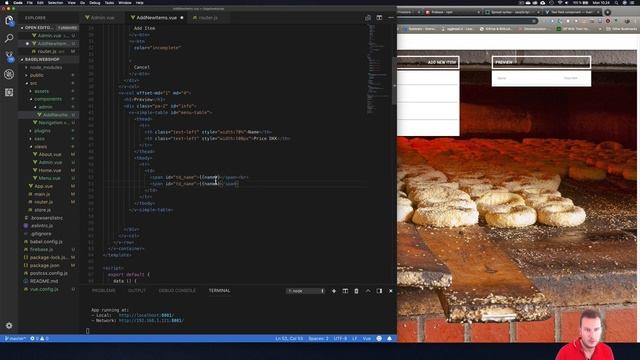
Task: Split the terminal pane
Action: pos(345,291)
